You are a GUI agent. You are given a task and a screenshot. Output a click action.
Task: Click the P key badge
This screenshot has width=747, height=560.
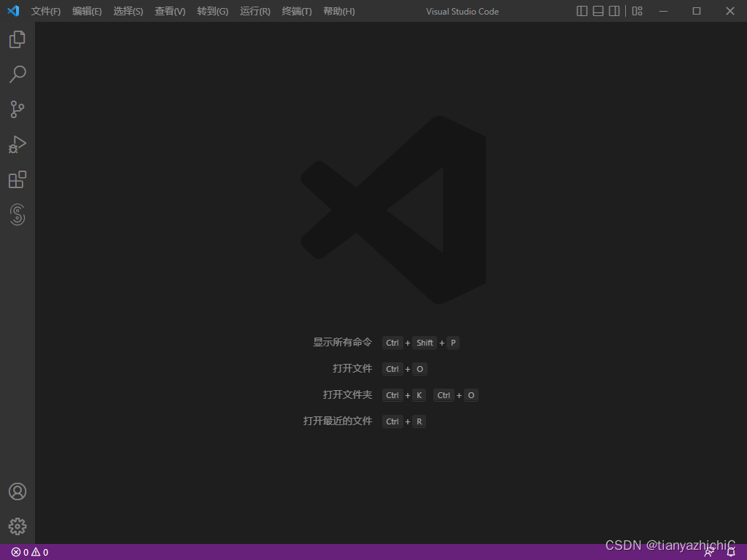[x=453, y=343]
